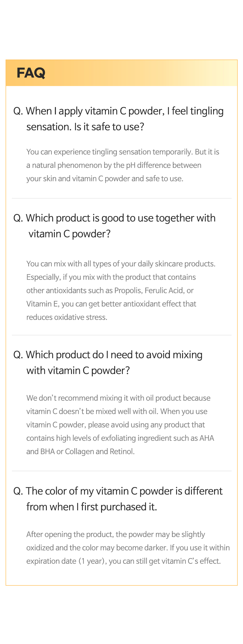Click the oil product recommendation line

(118, 398)
